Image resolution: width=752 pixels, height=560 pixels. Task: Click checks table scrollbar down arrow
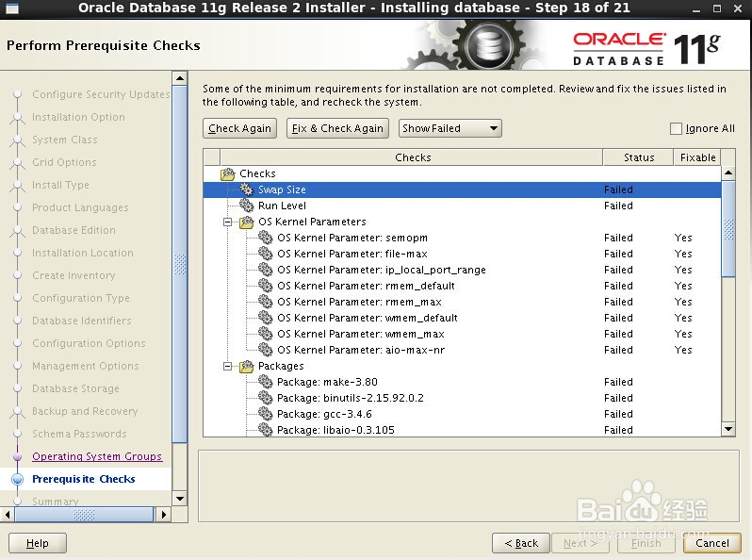pos(728,429)
